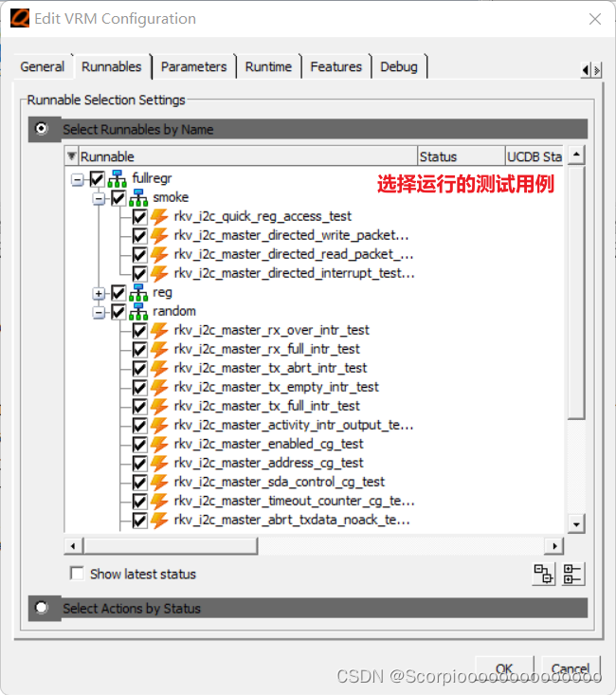Uncheck the random group checkbox
Viewport: 616px width, 695px height.
click(118, 312)
